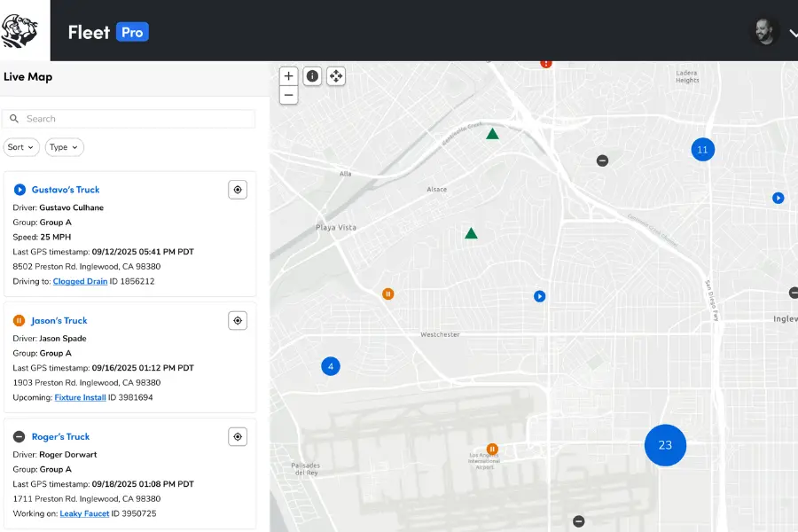Open Gustavo's Truck details
The width and height of the screenshot is (798, 532).
click(66, 190)
